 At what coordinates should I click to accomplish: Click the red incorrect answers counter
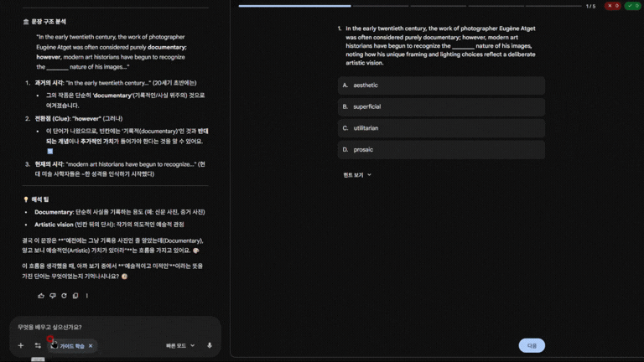(x=613, y=6)
